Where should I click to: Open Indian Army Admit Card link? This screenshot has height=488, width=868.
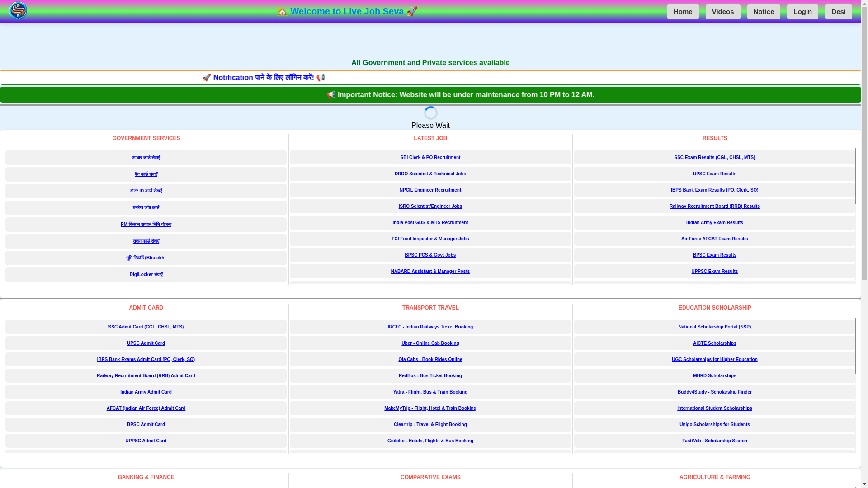[x=146, y=392]
